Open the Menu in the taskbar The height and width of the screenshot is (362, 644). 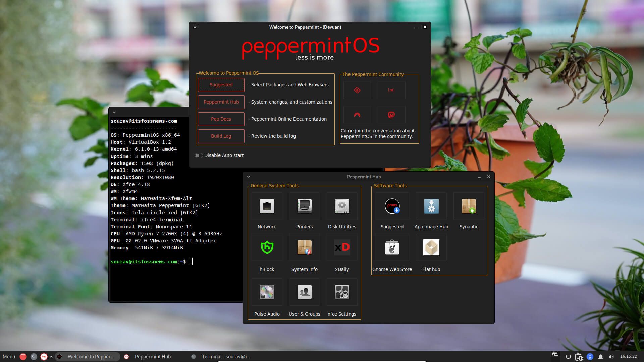coord(8,356)
